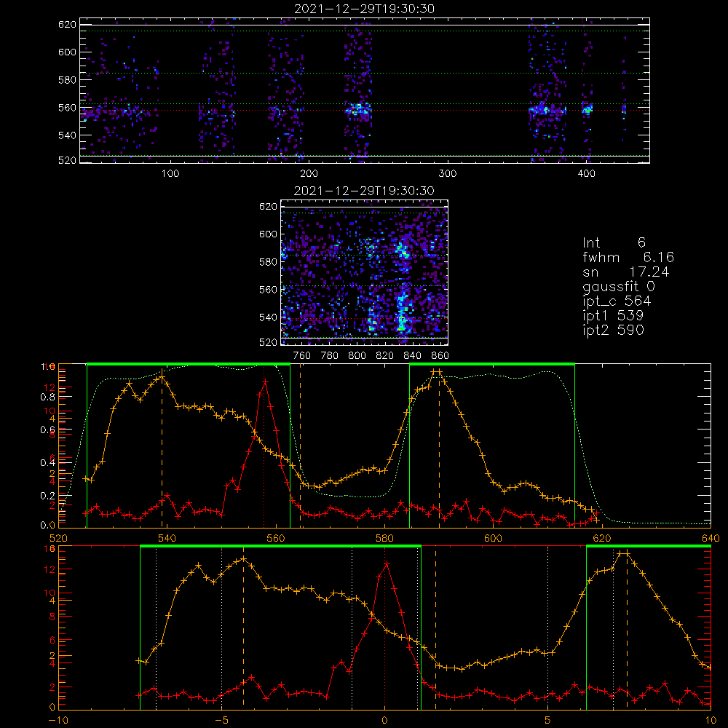Click the 840 tick label under the middle image
728x728 pixels.
[x=412, y=356]
